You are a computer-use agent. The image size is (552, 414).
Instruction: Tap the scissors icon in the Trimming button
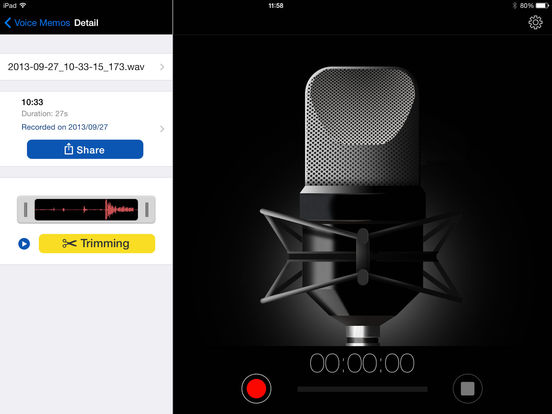pos(69,243)
